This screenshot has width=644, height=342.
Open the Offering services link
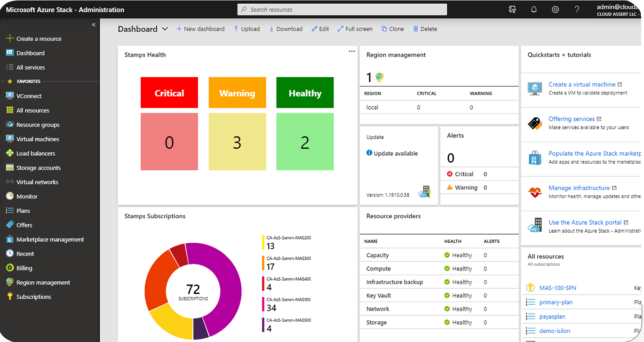(x=572, y=119)
